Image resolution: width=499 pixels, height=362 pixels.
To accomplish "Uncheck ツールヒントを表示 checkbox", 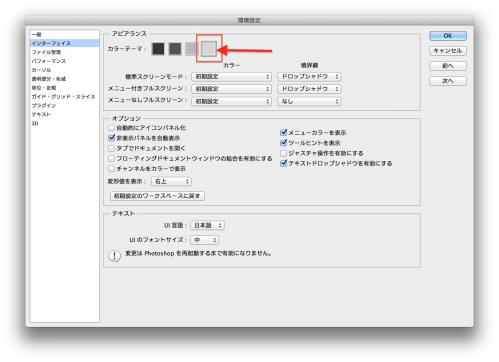I will click(284, 143).
